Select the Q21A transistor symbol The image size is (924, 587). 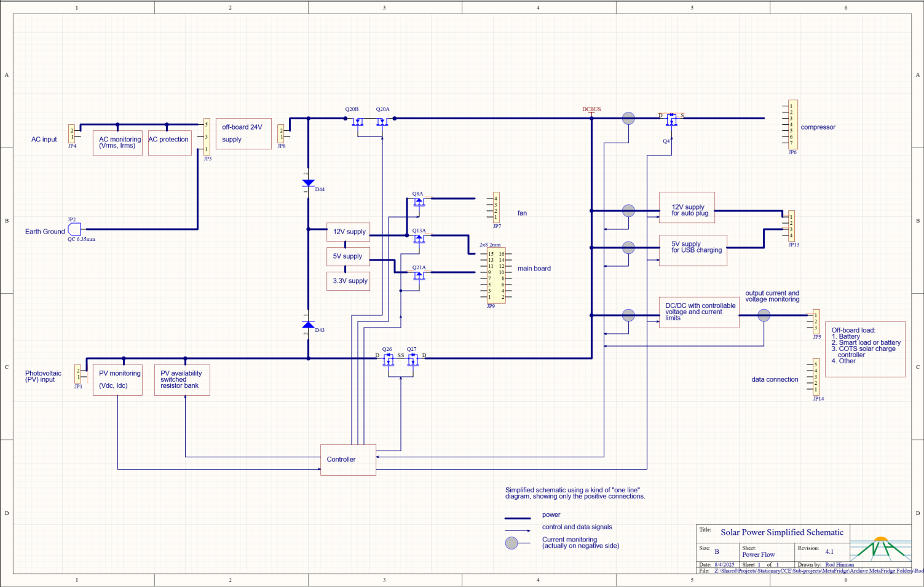coord(419,275)
